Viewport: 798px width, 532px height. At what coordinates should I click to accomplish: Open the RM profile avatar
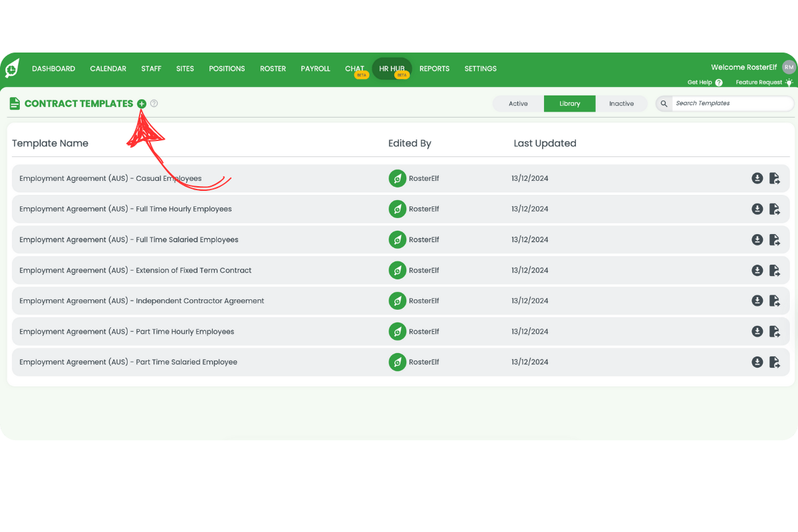pos(789,66)
